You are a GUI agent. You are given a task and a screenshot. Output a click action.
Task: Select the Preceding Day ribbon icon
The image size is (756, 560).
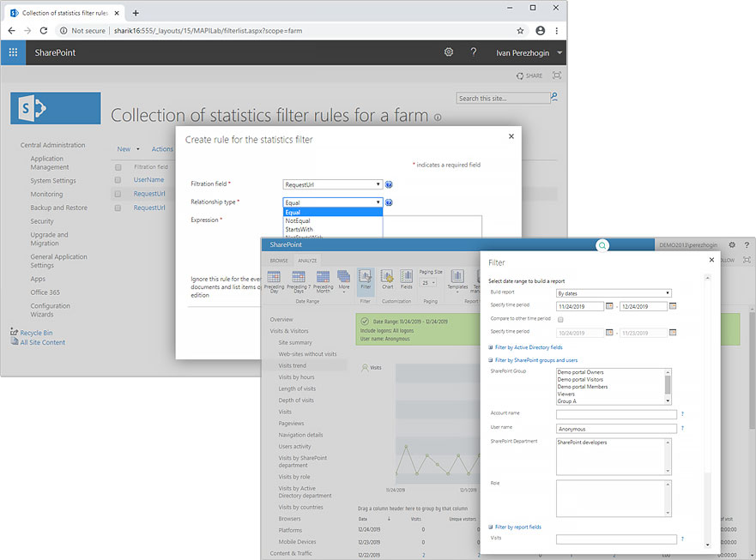coord(274,281)
